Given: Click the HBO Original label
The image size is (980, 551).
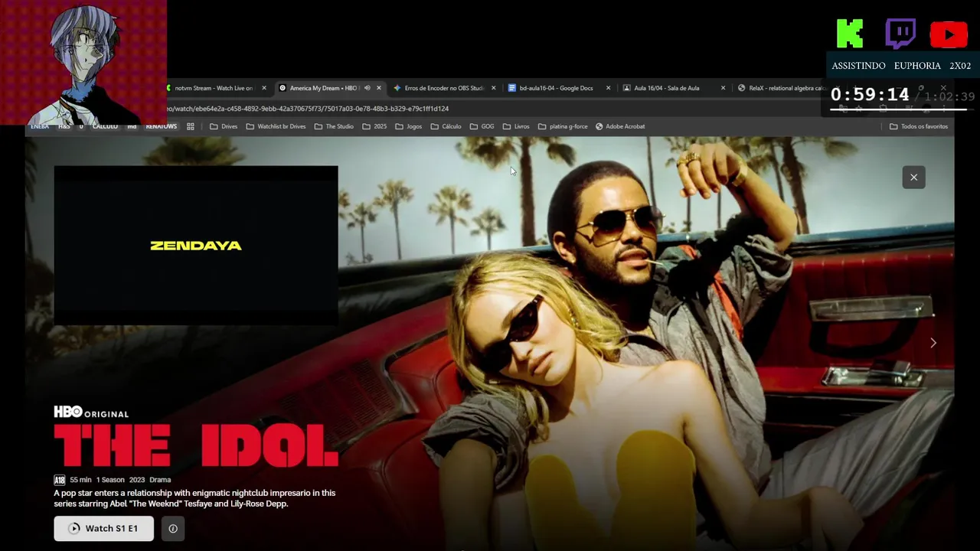Looking at the screenshot, I should (x=91, y=412).
